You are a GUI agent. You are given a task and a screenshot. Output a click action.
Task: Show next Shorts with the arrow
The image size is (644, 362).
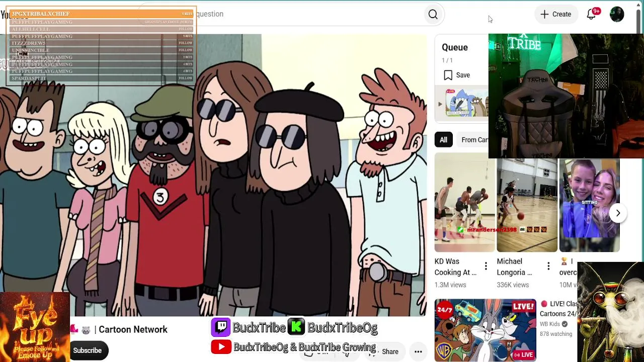point(618,213)
